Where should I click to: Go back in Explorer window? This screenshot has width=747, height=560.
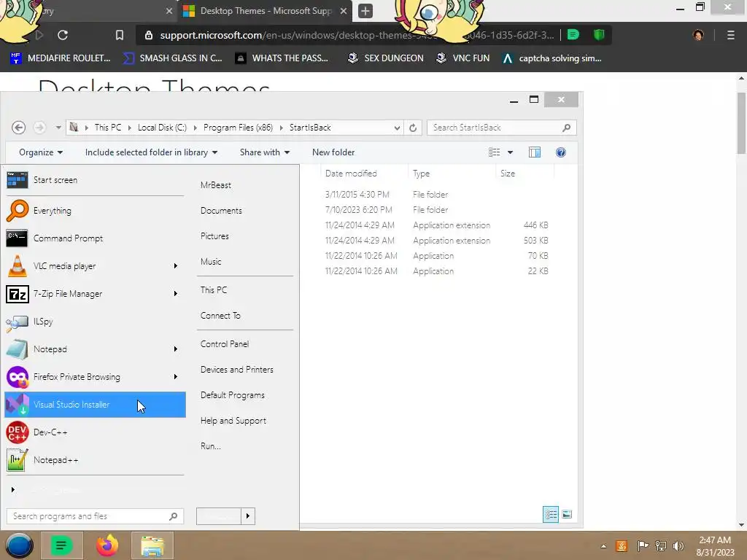pyautogui.click(x=18, y=128)
